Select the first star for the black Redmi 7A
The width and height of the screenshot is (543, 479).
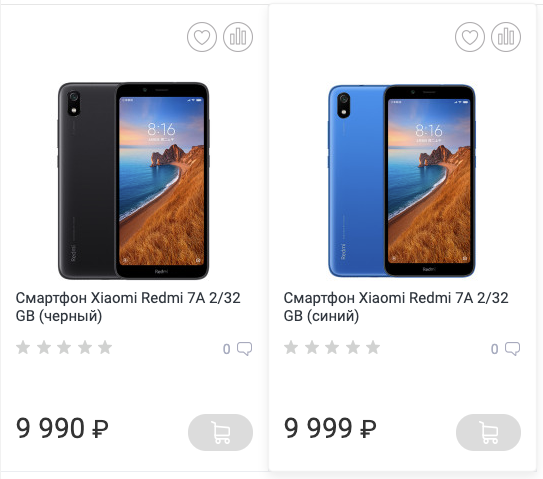pos(23,347)
